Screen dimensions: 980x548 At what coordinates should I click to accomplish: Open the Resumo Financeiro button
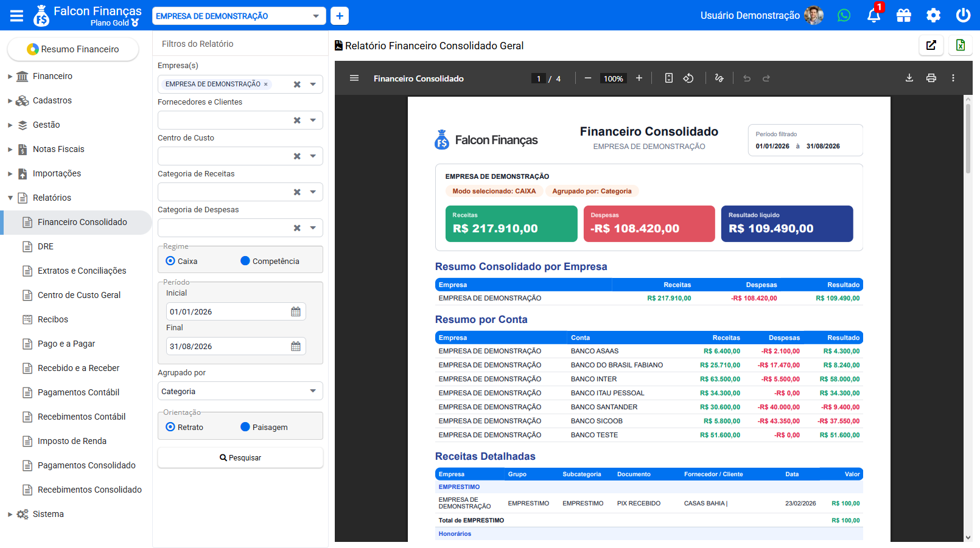[73, 49]
